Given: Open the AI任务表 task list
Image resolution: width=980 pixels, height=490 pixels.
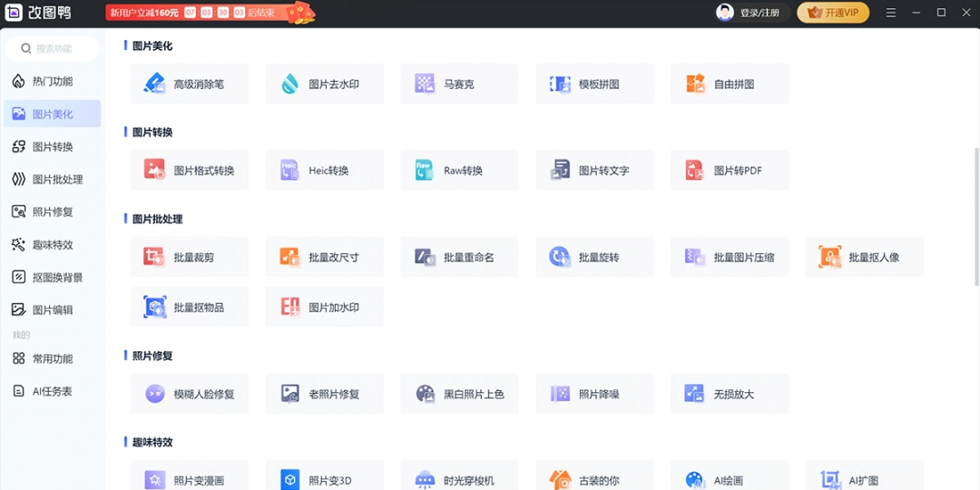Looking at the screenshot, I should click(52, 391).
